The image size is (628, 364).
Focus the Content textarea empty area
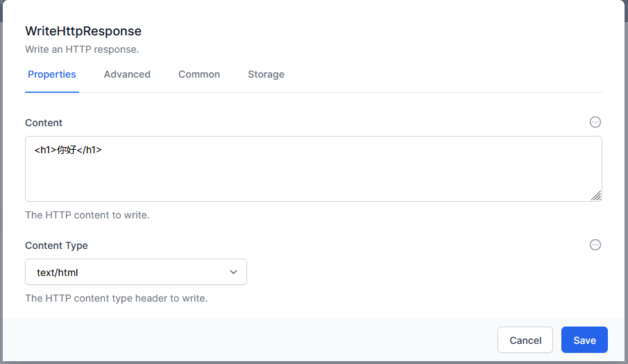point(313,176)
